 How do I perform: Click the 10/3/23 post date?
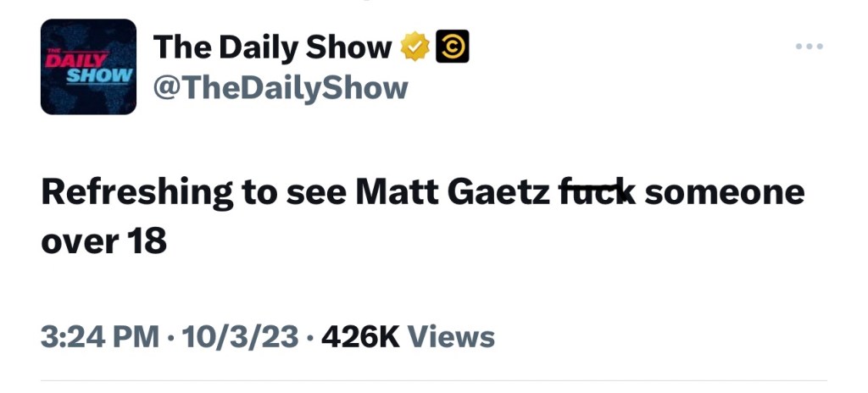pos(239,336)
